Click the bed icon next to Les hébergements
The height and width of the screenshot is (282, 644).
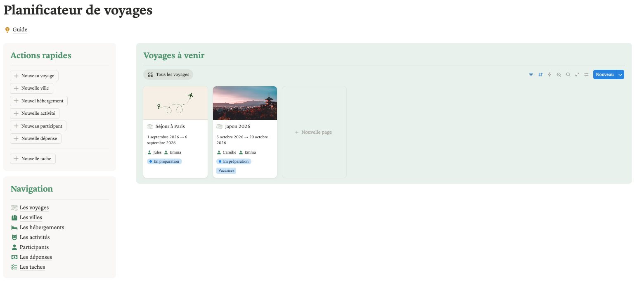[14, 227]
